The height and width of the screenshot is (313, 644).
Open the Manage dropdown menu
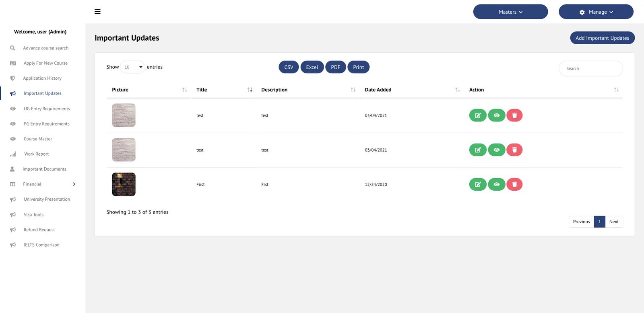pyautogui.click(x=596, y=12)
